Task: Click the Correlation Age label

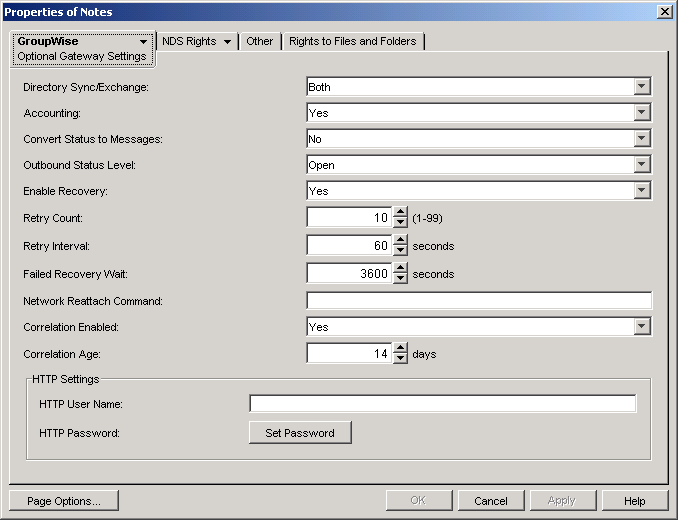Action: [62, 354]
